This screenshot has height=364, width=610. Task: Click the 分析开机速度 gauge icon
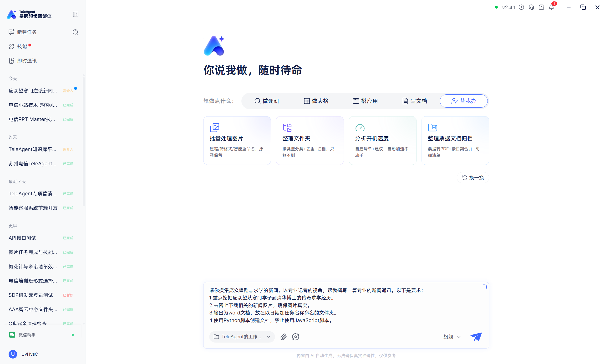[x=360, y=127]
